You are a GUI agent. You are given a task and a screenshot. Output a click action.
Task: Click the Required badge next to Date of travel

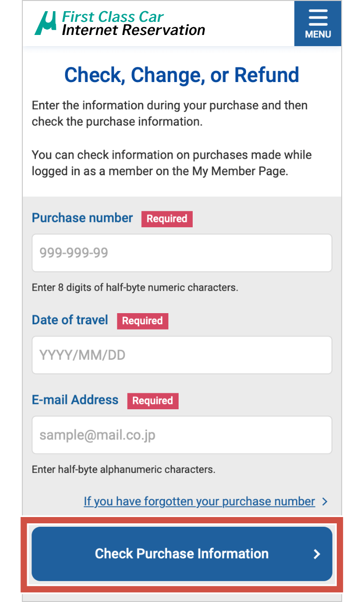(x=142, y=321)
